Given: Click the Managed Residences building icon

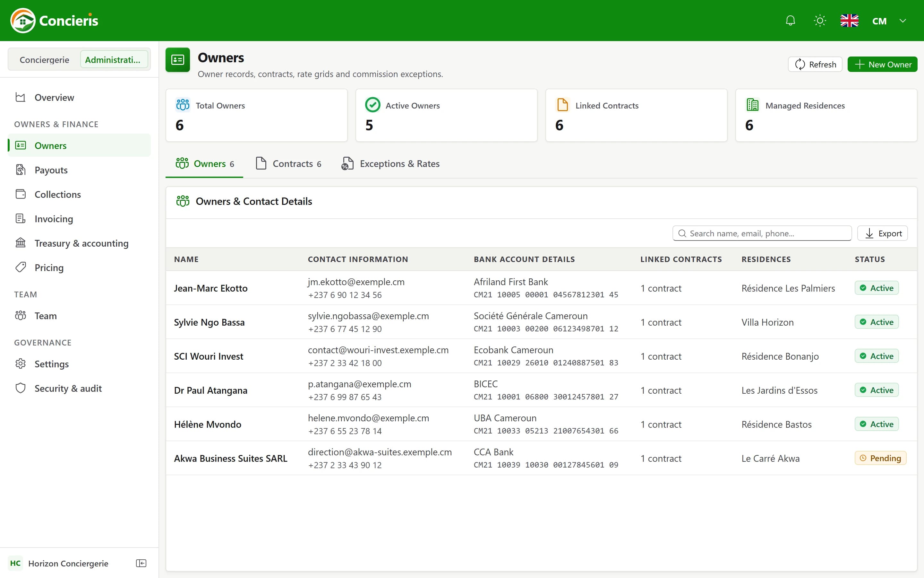Looking at the screenshot, I should [752, 105].
